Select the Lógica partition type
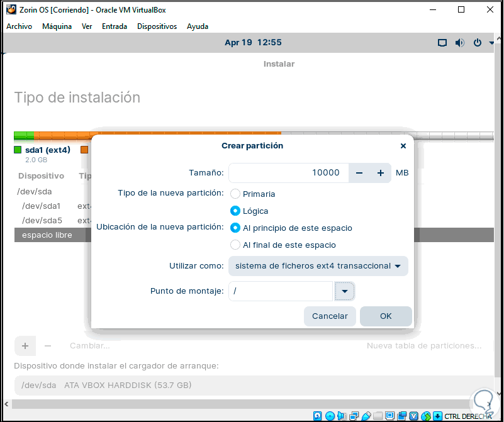Image resolution: width=504 pixels, height=422 pixels. [235, 211]
